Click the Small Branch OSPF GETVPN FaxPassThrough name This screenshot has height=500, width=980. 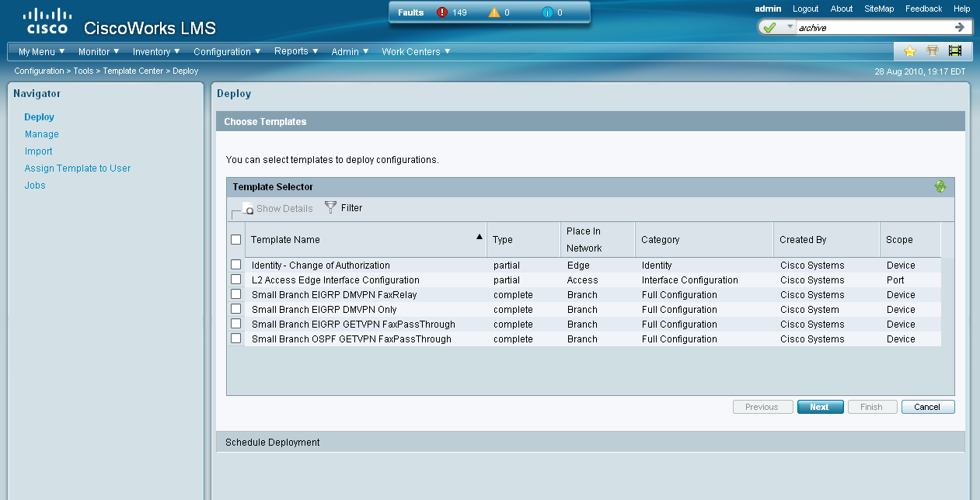tap(351, 339)
